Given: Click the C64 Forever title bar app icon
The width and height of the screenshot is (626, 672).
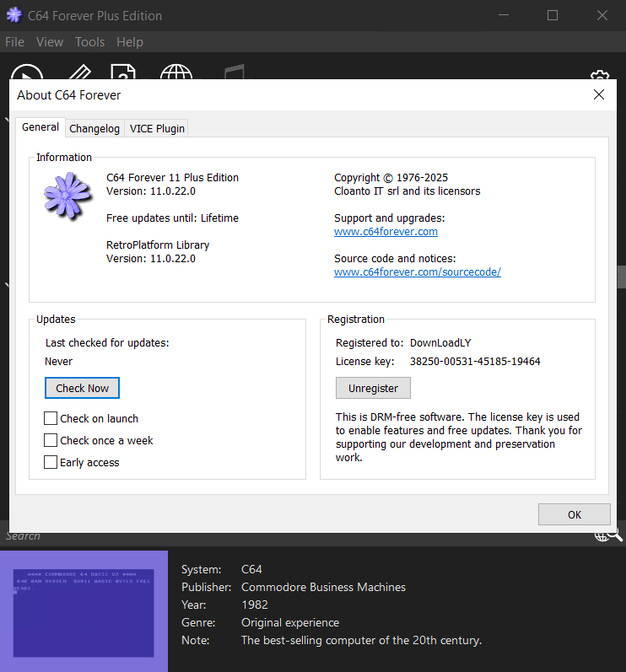Looking at the screenshot, I should (x=14, y=15).
